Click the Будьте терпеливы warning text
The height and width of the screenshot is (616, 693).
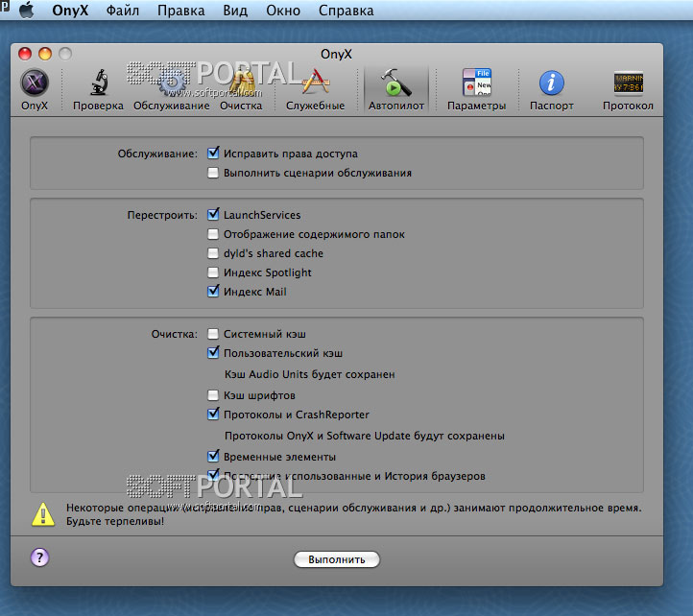pos(115,521)
